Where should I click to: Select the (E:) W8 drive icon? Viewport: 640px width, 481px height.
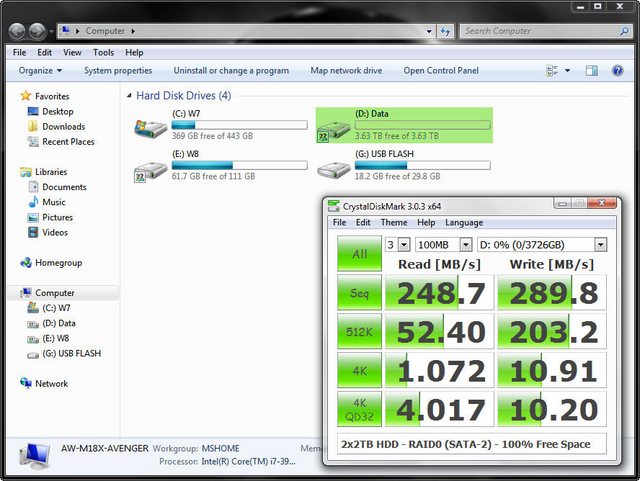click(x=151, y=171)
